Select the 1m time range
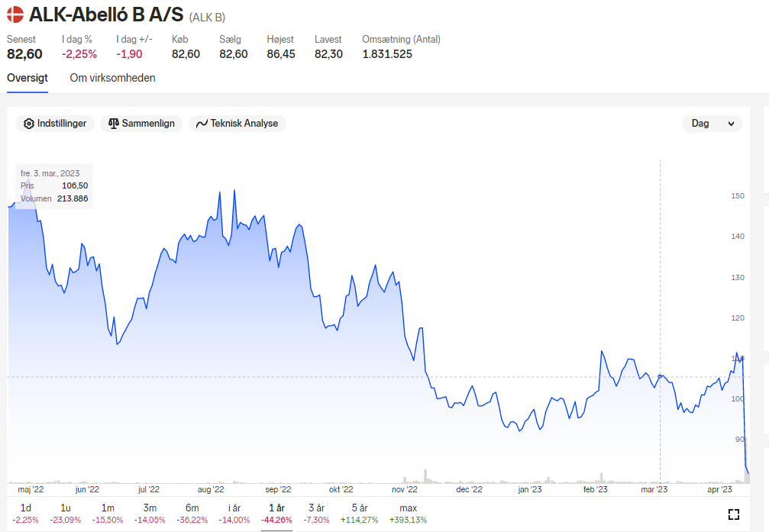This screenshot has width=769, height=532. pyautogui.click(x=108, y=514)
